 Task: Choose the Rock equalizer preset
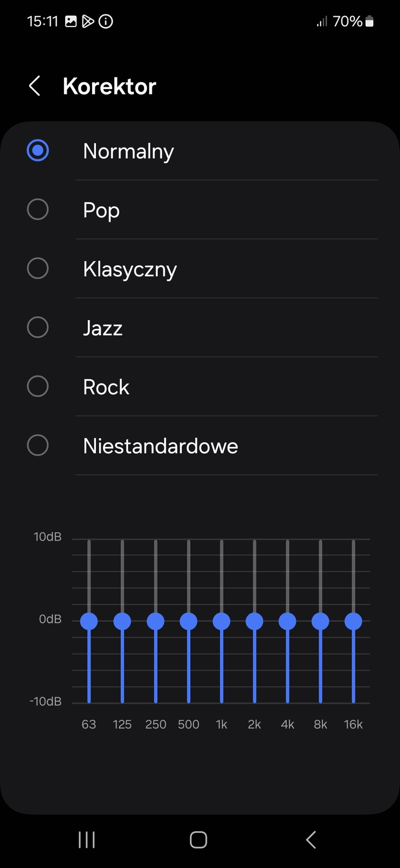tap(38, 387)
